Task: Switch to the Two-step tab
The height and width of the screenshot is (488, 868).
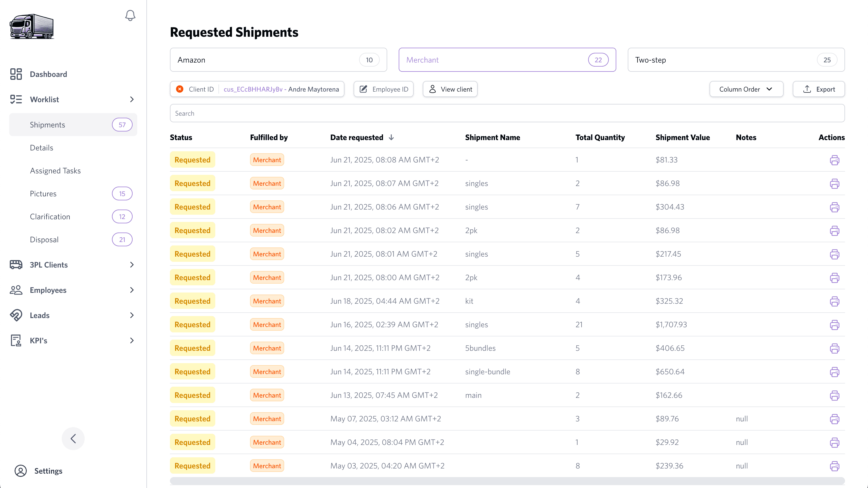Action: tap(736, 60)
